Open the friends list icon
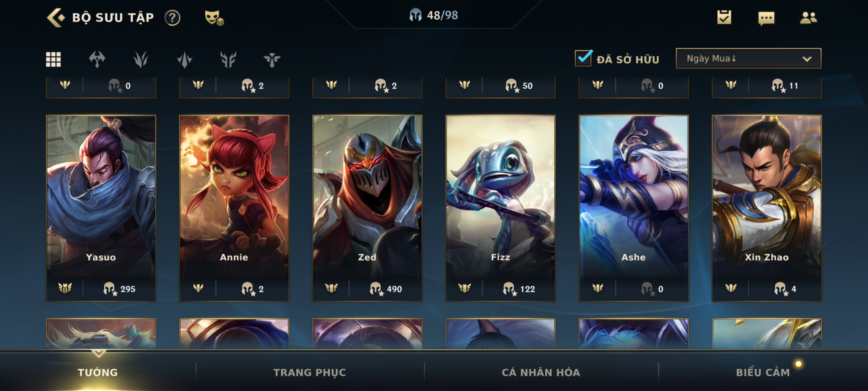Screen dimensions: 868x391 [808, 18]
